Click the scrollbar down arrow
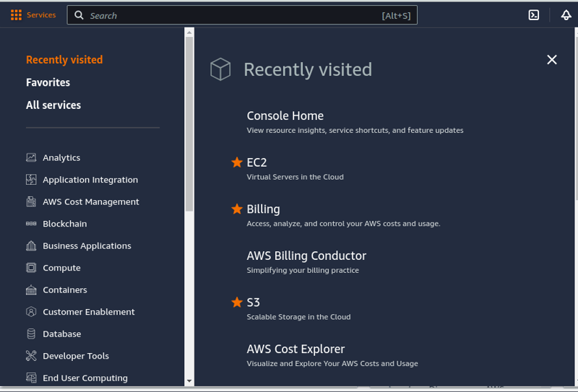 [189, 381]
